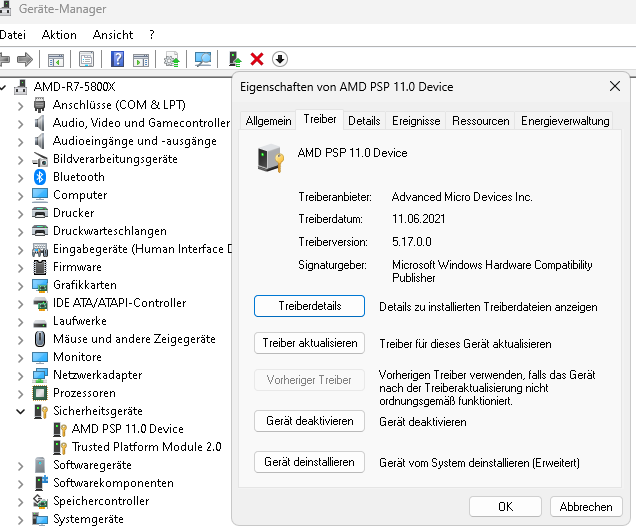The image size is (636, 531).
Task: Switch to the Energieverwaltung tab
Action: click(x=565, y=121)
